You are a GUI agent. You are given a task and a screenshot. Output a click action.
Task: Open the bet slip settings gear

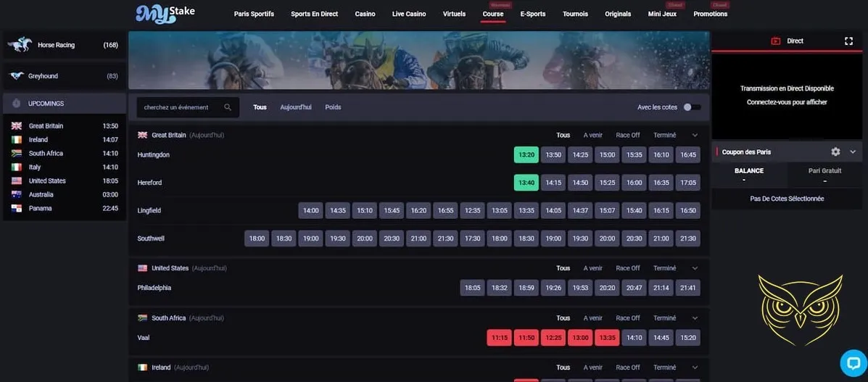click(x=835, y=152)
